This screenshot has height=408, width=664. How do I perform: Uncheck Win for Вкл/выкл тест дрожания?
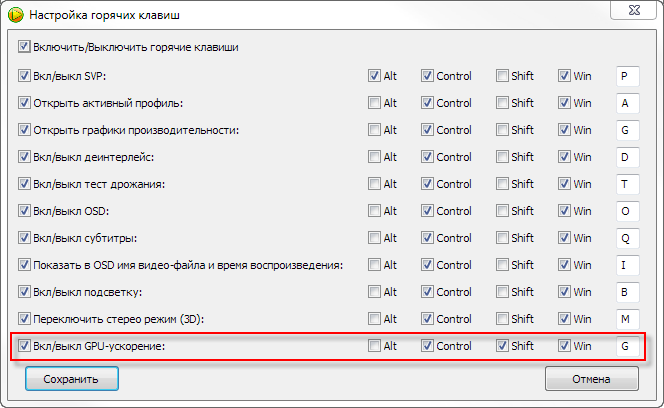pyautogui.click(x=565, y=184)
